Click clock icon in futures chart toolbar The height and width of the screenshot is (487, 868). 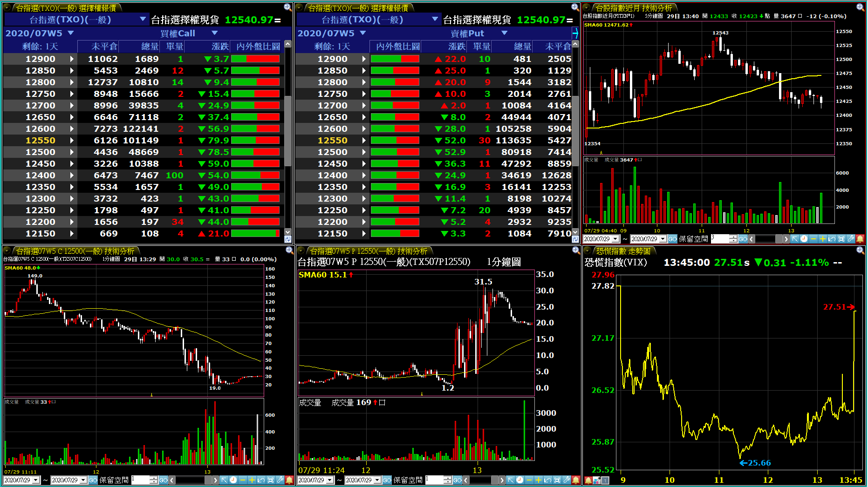pyautogui.click(x=804, y=239)
